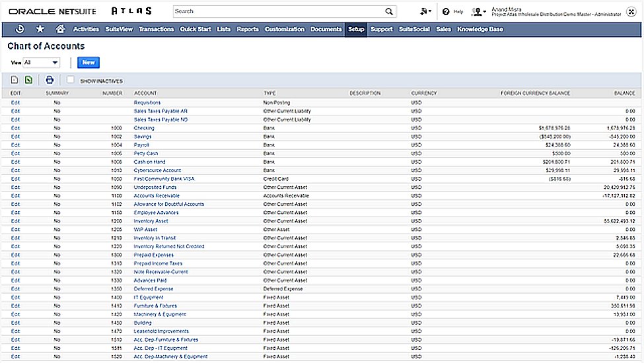Sort by the Number column header

coord(112,93)
